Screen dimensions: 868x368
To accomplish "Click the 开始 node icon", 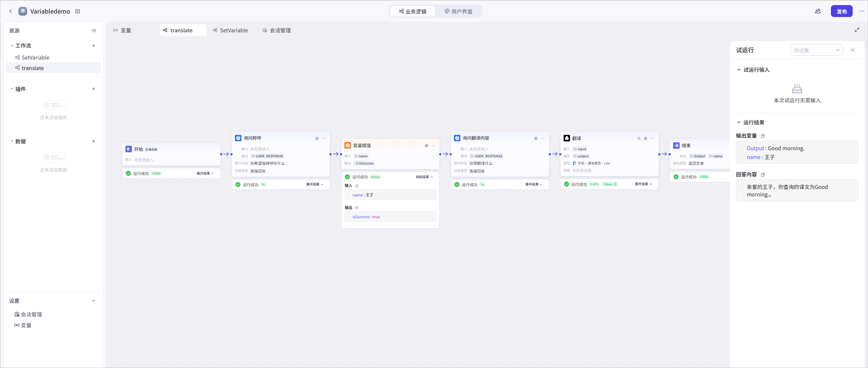I will pos(129,149).
